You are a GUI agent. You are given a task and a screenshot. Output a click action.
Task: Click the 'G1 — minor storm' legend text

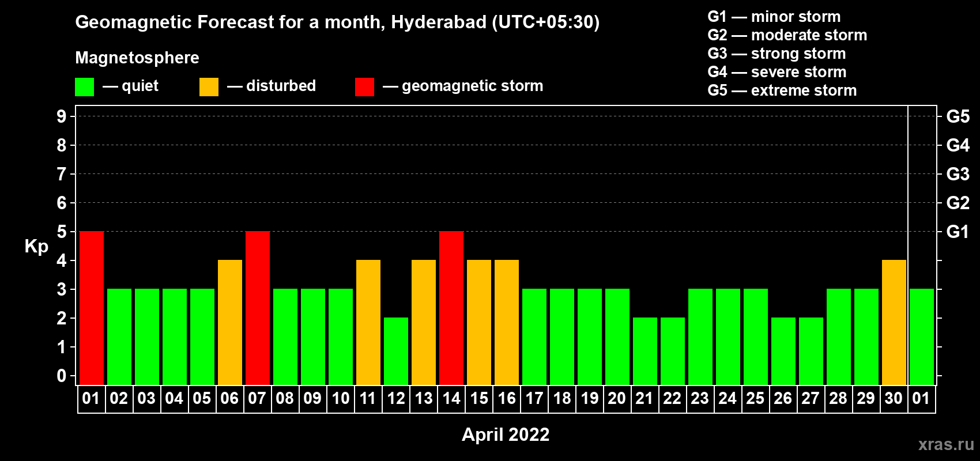click(774, 17)
